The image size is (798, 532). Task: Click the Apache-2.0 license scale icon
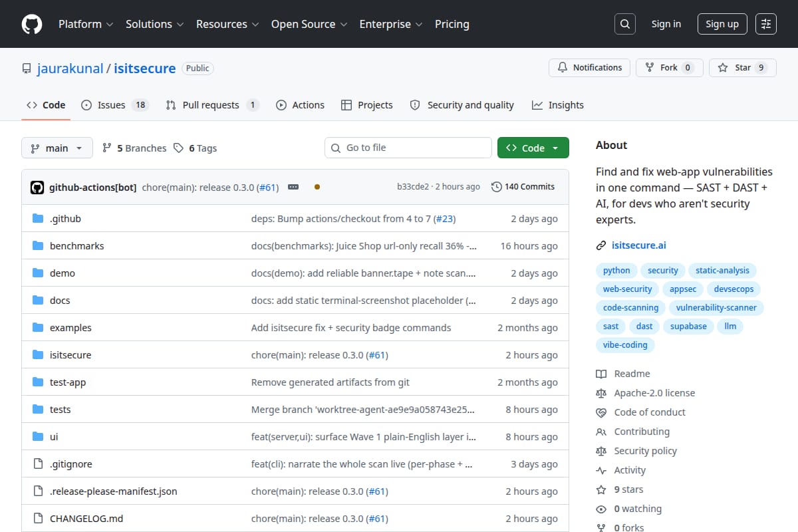(x=601, y=393)
